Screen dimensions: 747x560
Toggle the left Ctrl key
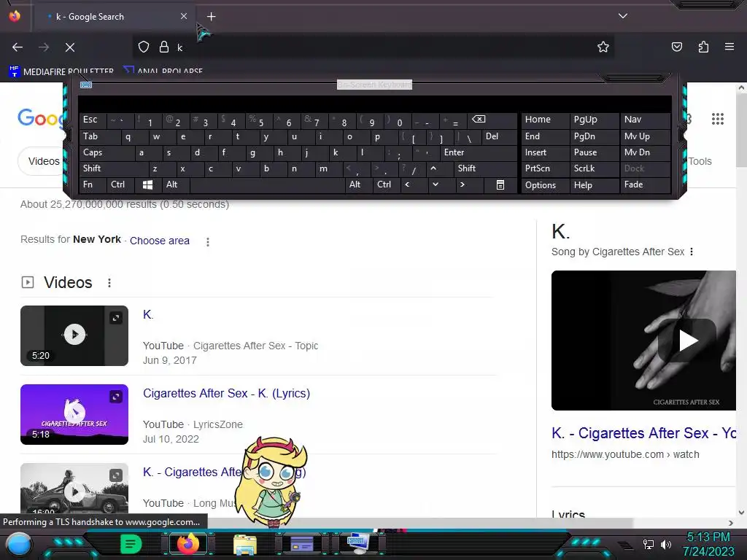click(x=120, y=184)
